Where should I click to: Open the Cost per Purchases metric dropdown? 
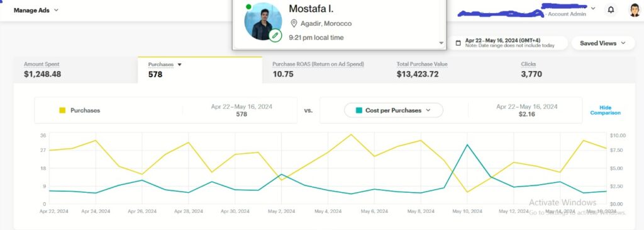click(x=394, y=110)
